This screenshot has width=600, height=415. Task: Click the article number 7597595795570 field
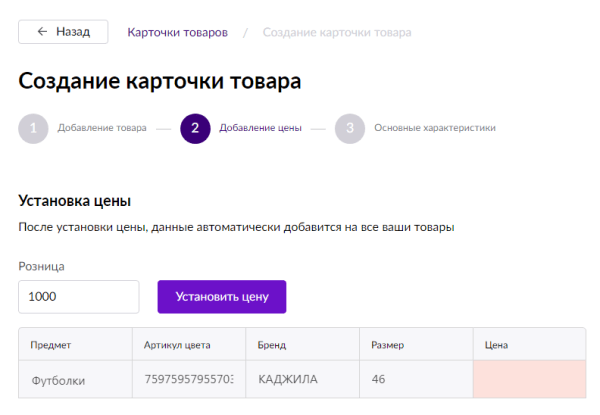[x=189, y=381]
